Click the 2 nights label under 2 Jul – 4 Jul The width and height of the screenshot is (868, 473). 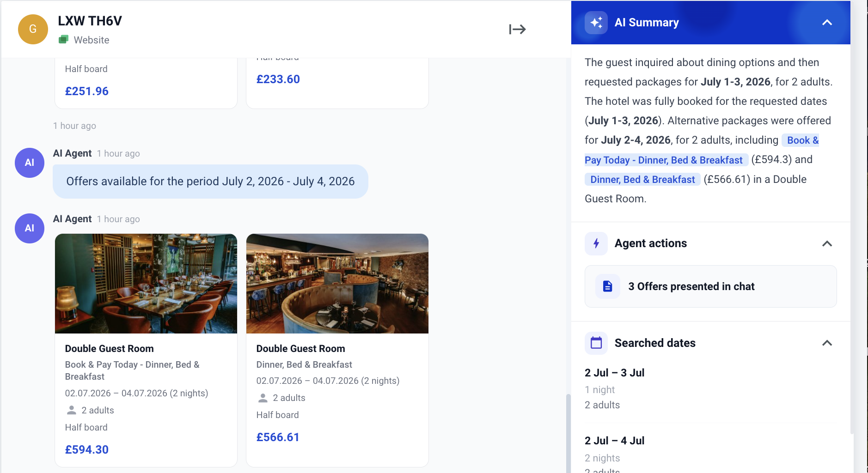click(x=602, y=458)
